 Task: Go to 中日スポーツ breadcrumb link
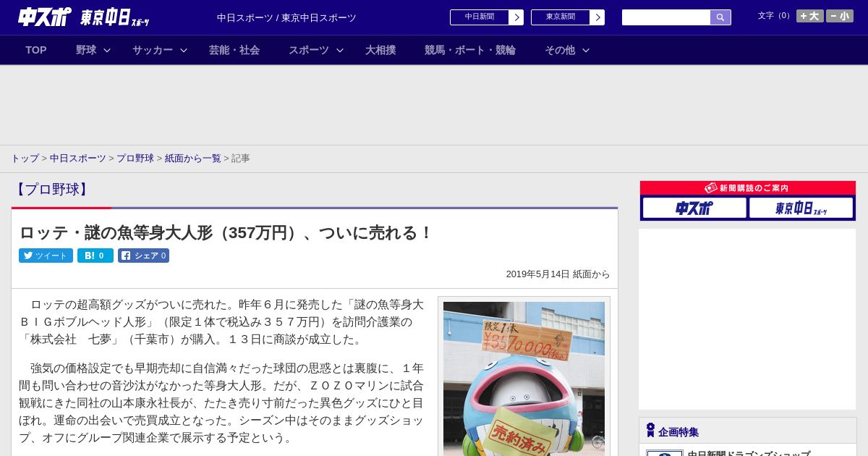pyautogui.click(x=78, y=158)
